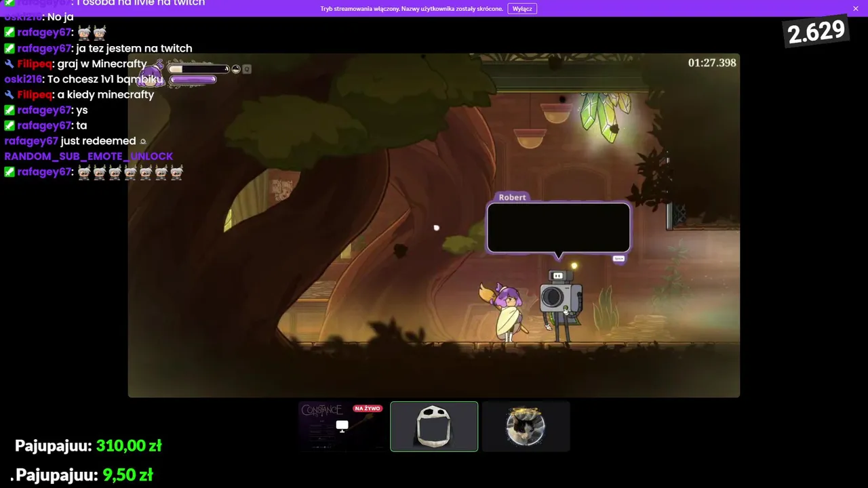
Task: Click the round potion orb icon
Action: (x=236, y=69)
